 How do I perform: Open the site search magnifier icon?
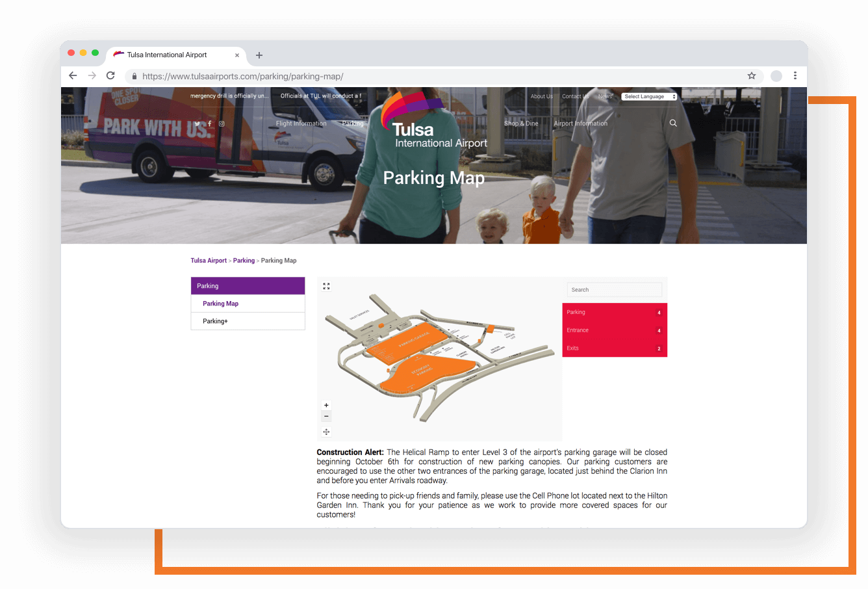tap(673, 123)
